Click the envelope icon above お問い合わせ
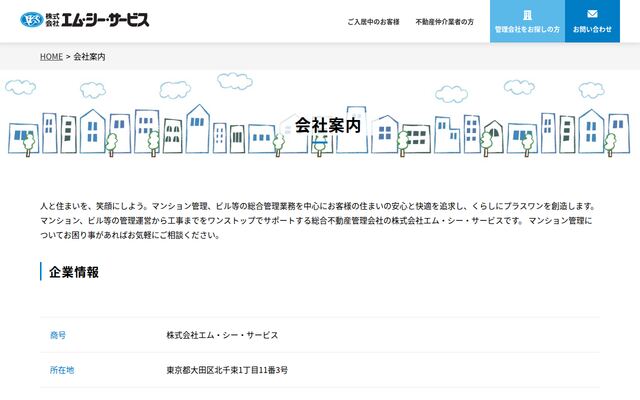 click(x=592, y=14)
